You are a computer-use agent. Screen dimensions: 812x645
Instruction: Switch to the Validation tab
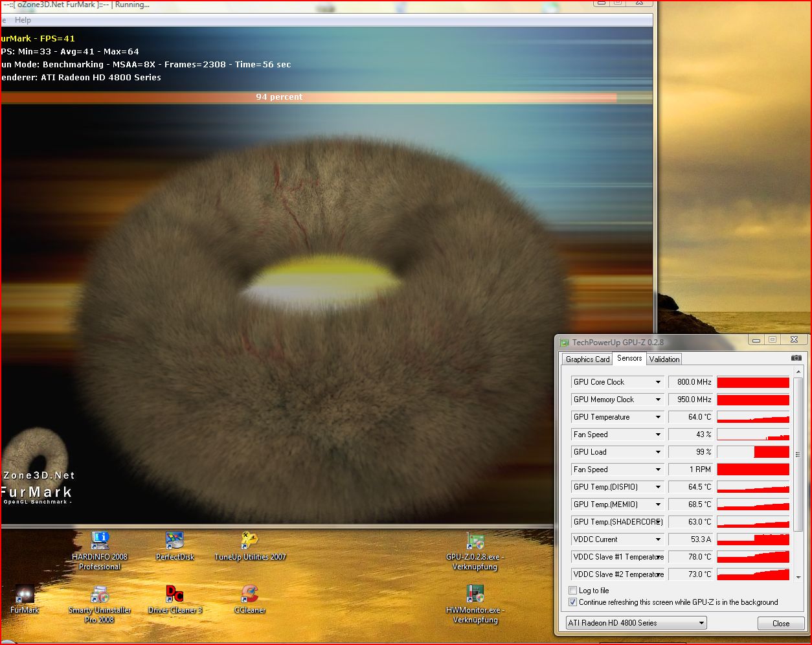point(664,359)
